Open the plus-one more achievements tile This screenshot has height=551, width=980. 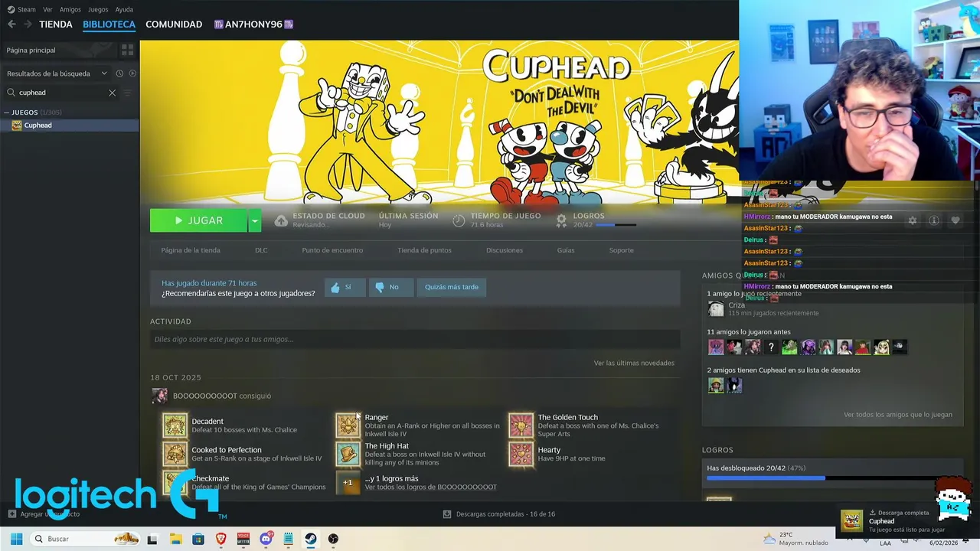point(348,482)
